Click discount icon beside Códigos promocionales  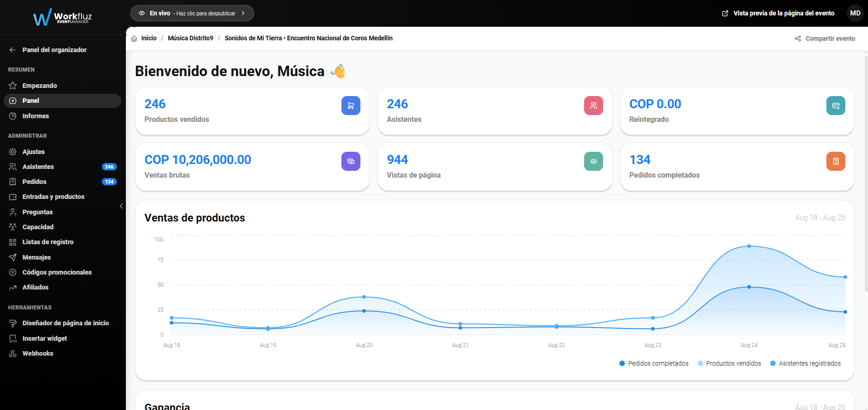click(13, 272)
